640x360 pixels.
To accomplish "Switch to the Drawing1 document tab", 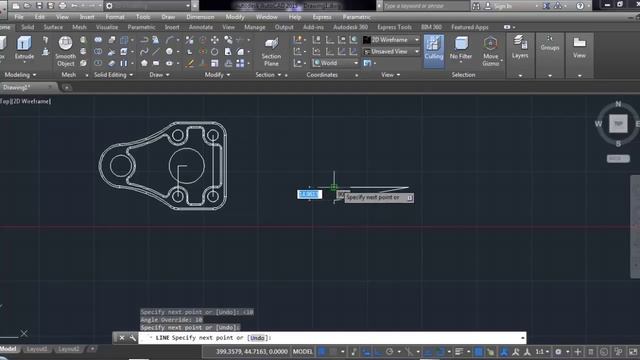I will point(28,87).
